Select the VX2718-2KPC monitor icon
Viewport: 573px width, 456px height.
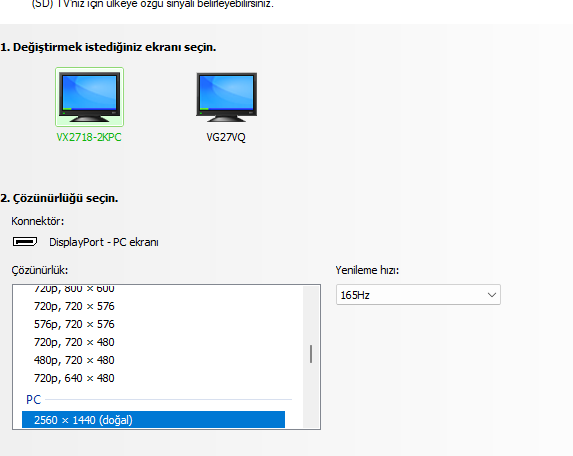[x=90, y=97]
